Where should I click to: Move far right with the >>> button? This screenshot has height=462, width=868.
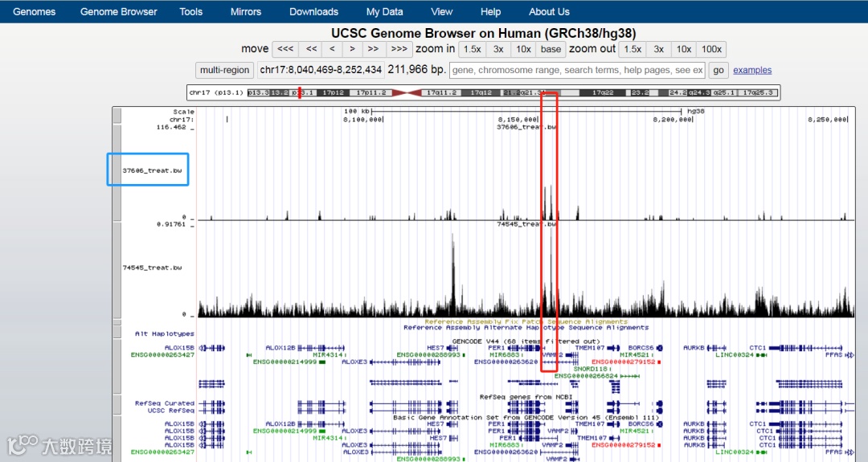click(399, 49)
